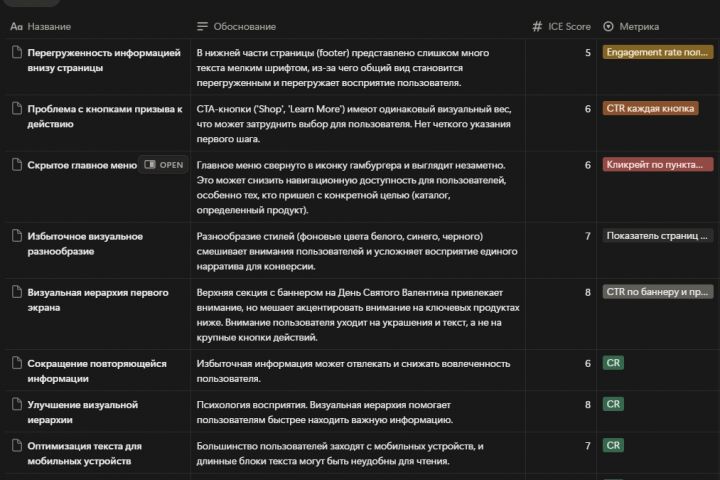Image resolution: width=720 pixels, height=480 pixels.
Task: Select the gray "Показатель страниц" metric tag
Action: tap(657, 236)
